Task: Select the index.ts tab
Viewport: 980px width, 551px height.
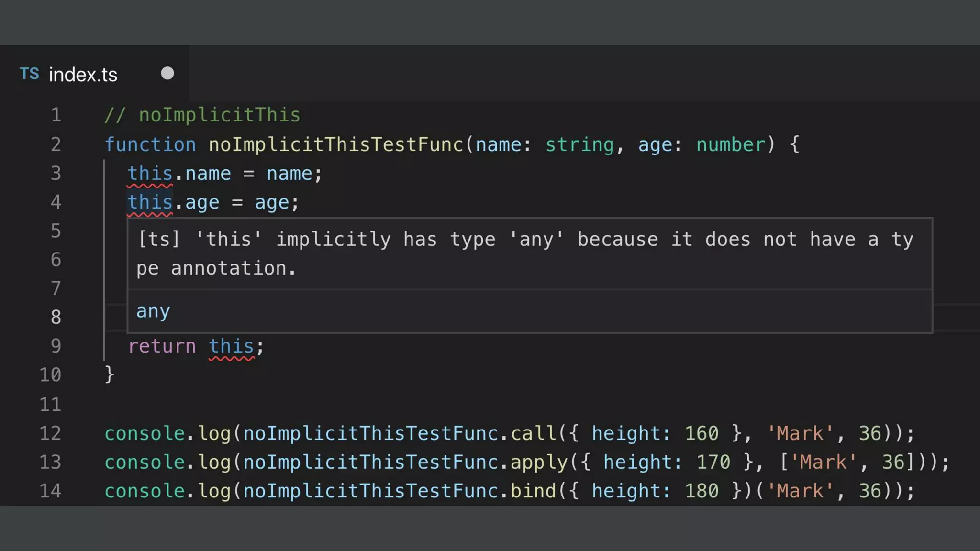Action: tap(83, 75)
